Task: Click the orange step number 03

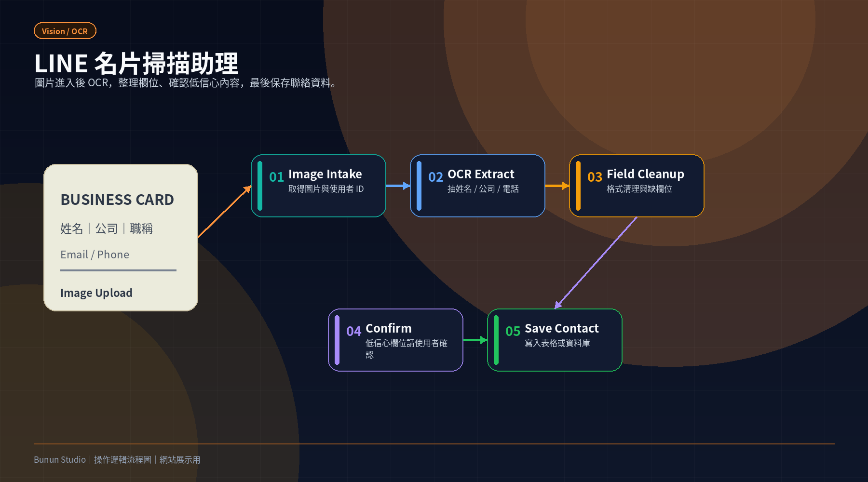Action: click(595, 177)
